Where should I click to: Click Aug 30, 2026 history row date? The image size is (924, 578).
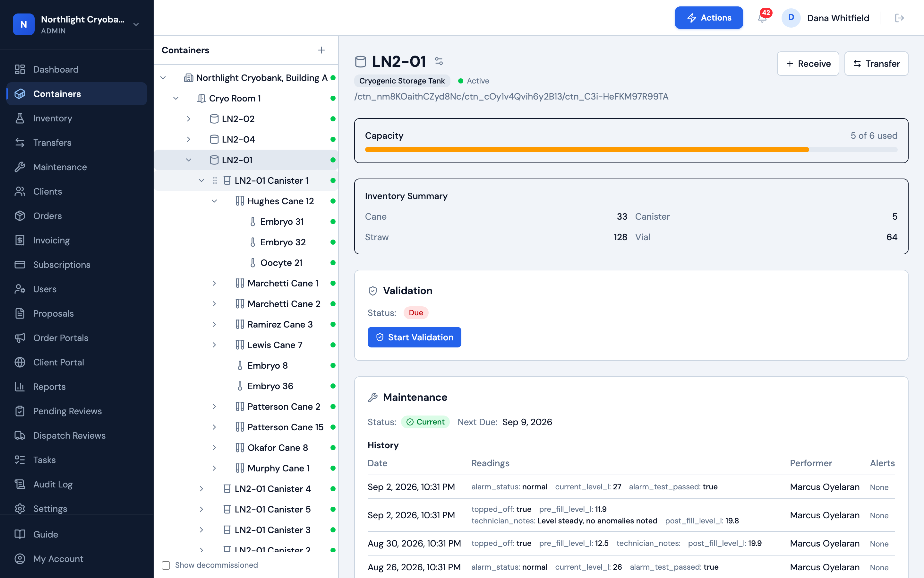point(414,543)
